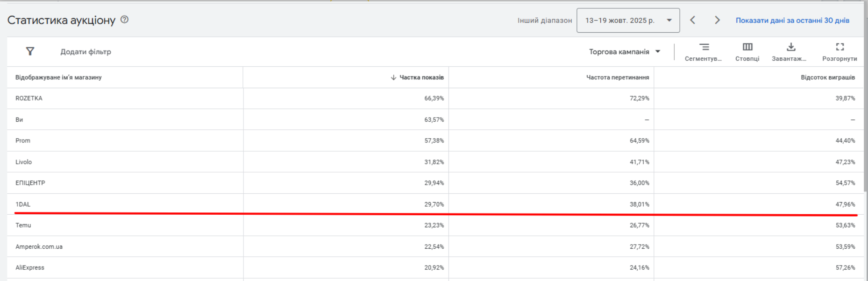Sort by Частка показів column
868x281 pixels.
(x=421, y=77)
